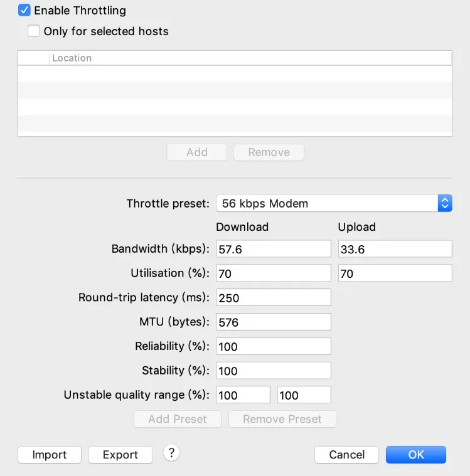Screen dimensions: 470x476
Task: Click the help question mark icon
Action: [x=171, y=453]
